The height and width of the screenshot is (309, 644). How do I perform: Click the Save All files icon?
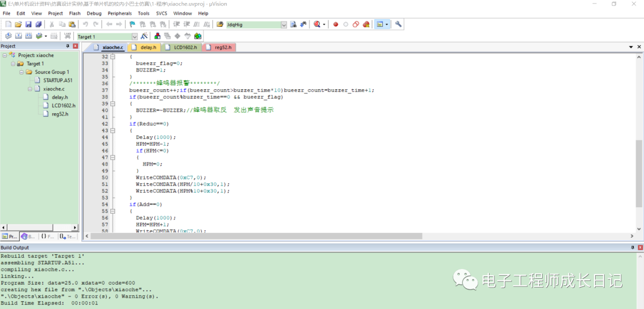(x=39, y=24)
